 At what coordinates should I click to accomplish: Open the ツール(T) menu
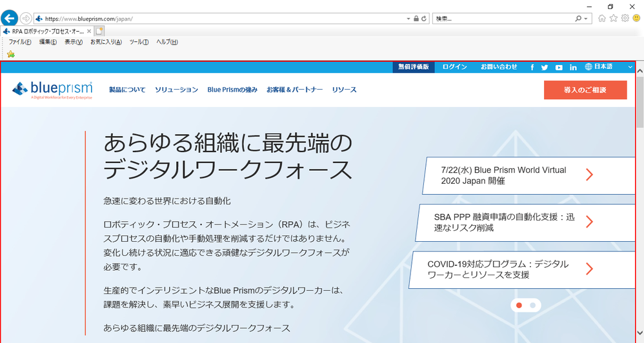pos(139,42)
